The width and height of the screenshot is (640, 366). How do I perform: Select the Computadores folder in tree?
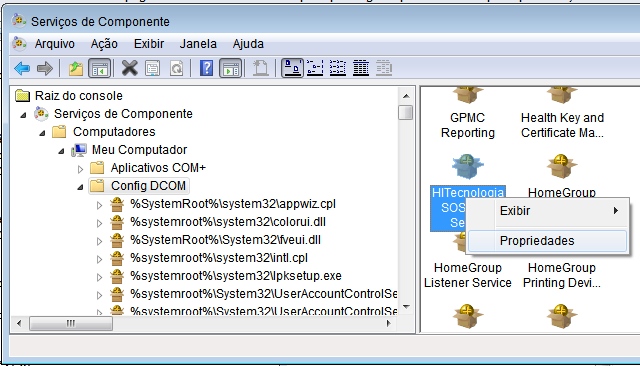tap(114, 132)
